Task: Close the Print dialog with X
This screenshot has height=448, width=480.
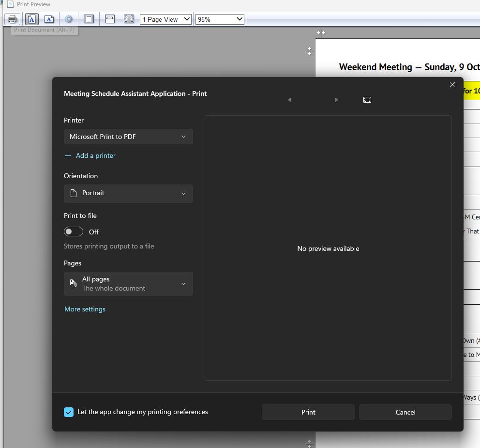Action: (x=452, y=85)
